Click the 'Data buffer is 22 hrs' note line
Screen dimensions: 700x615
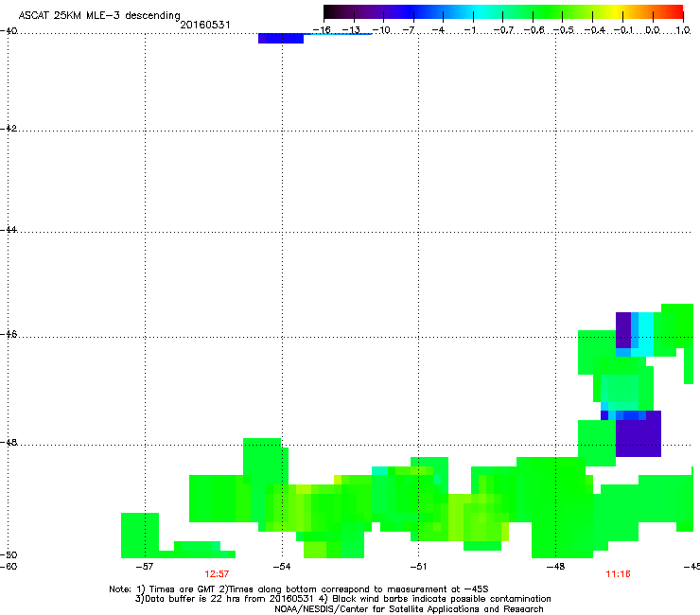pos(342,599)
